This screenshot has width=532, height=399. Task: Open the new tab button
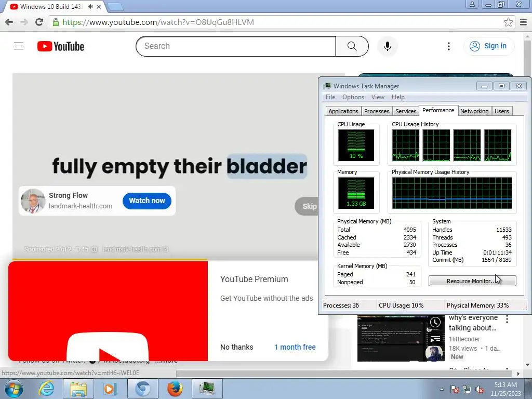[x=115, y=6]
